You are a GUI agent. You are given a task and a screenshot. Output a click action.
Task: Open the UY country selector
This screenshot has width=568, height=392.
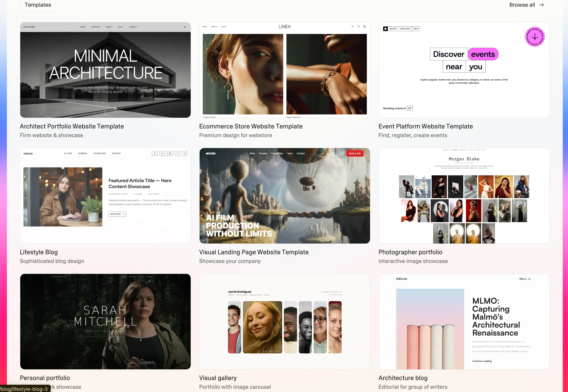pyautogui.click(x=410, y=108)
